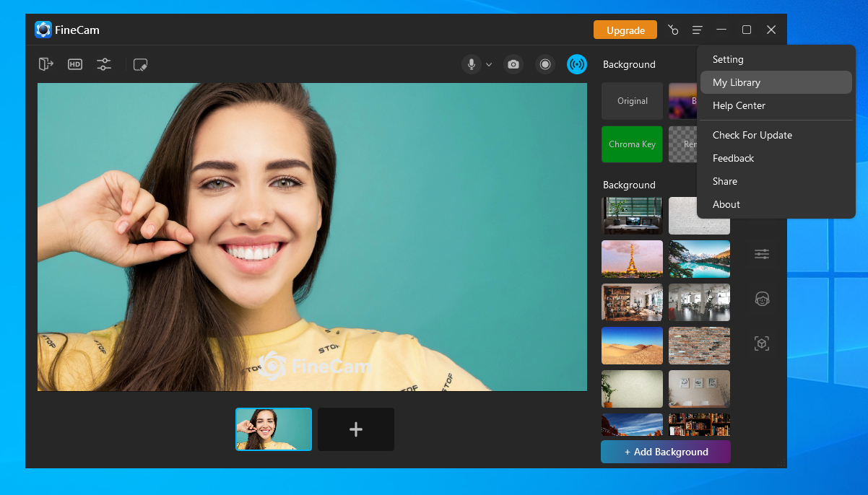Click the Upgrade button

pyautogui.click(x=625, y=30)
